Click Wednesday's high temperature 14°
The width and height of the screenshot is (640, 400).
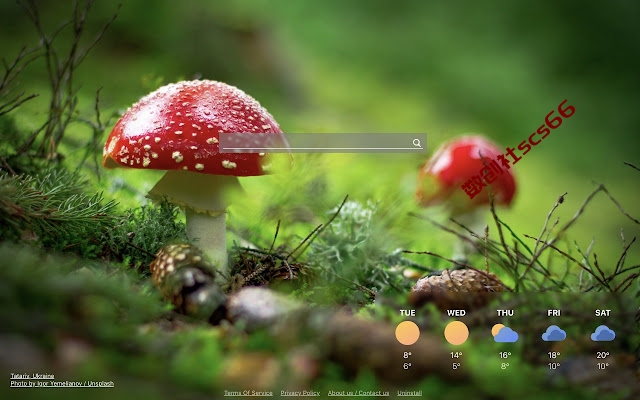coord(456,355)
